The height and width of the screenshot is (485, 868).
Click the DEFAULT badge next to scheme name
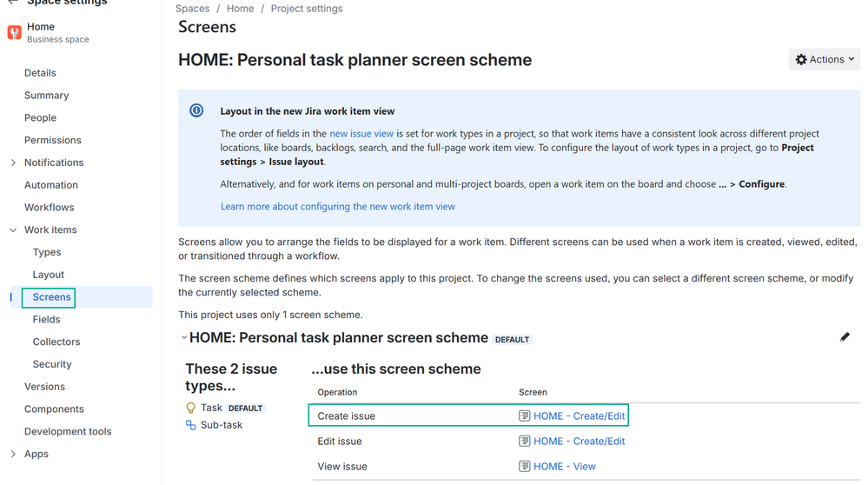pyautogui.click(x=512, y=339)
